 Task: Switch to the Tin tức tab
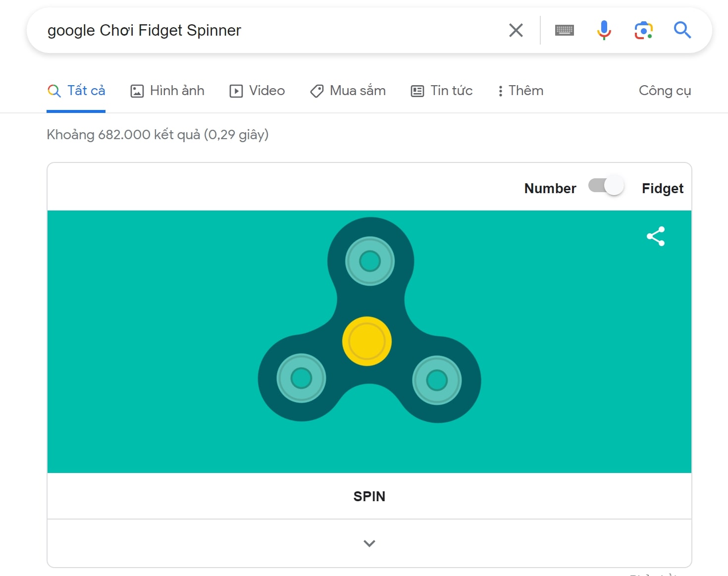[x=441, y=91]
